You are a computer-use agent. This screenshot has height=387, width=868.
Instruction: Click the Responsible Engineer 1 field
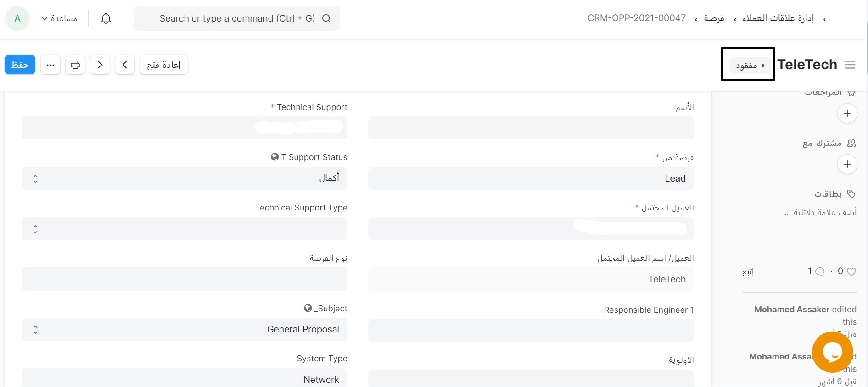531,331
